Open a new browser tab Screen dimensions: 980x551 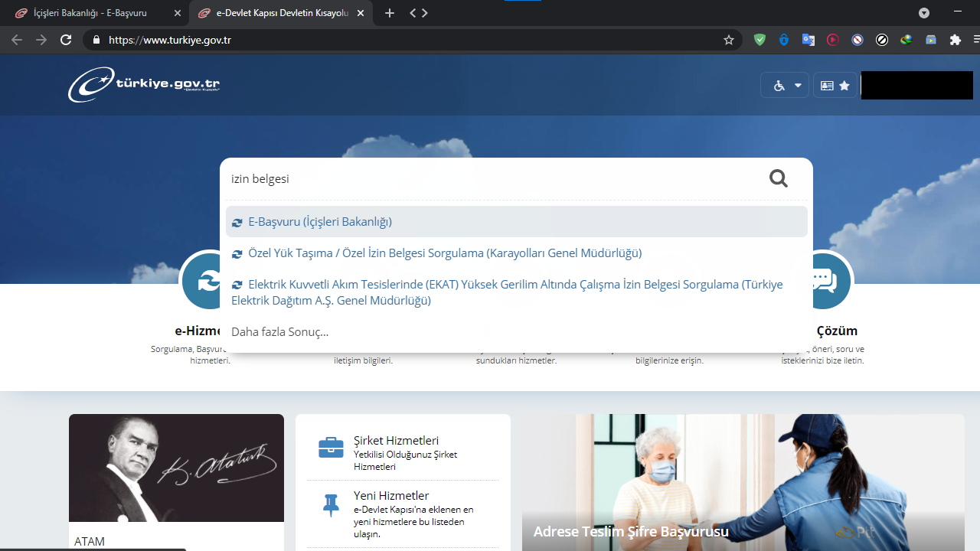[x=390, y=13]
